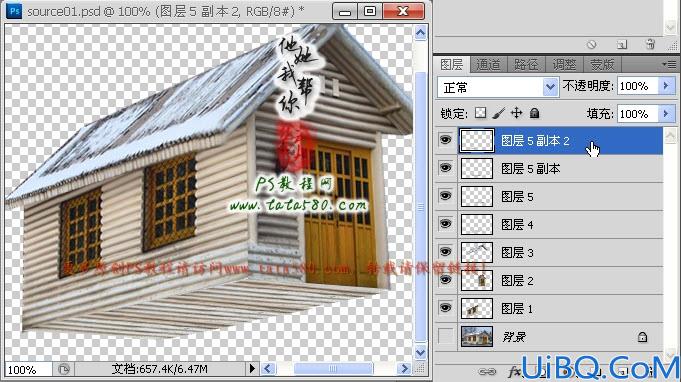
Task: Hide the 图层 2 layer
Action: 445,280
